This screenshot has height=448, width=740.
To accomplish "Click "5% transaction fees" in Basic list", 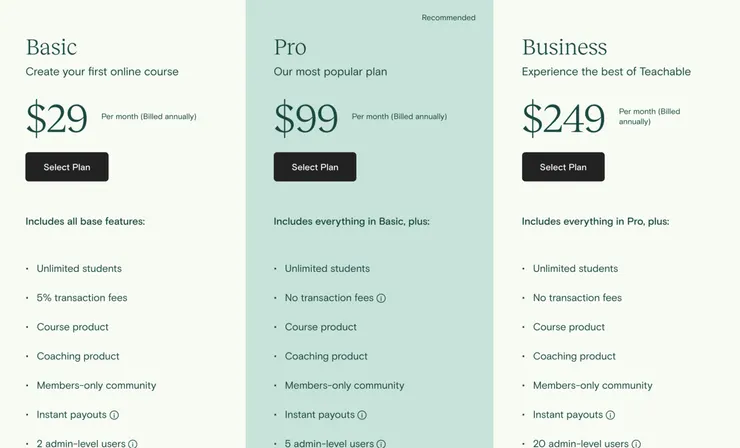I will point(82,298).
